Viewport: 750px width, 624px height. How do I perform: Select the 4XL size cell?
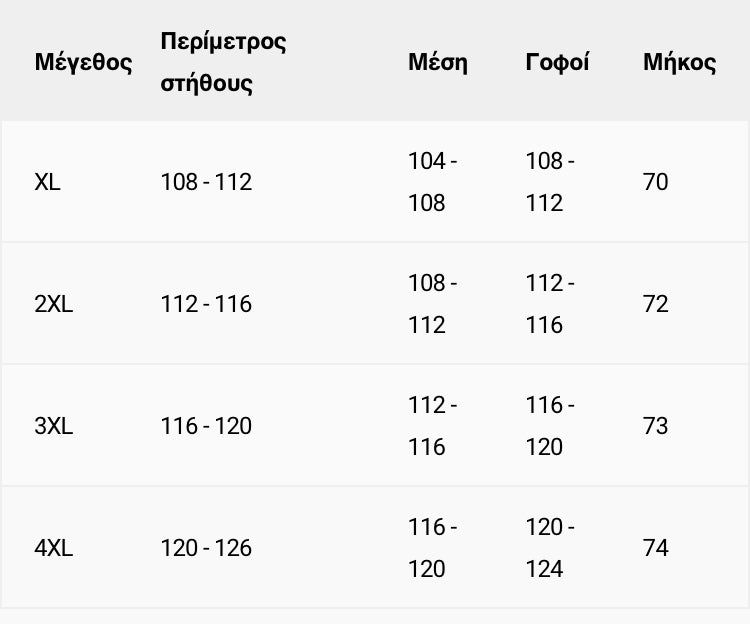tap(54, 548)
